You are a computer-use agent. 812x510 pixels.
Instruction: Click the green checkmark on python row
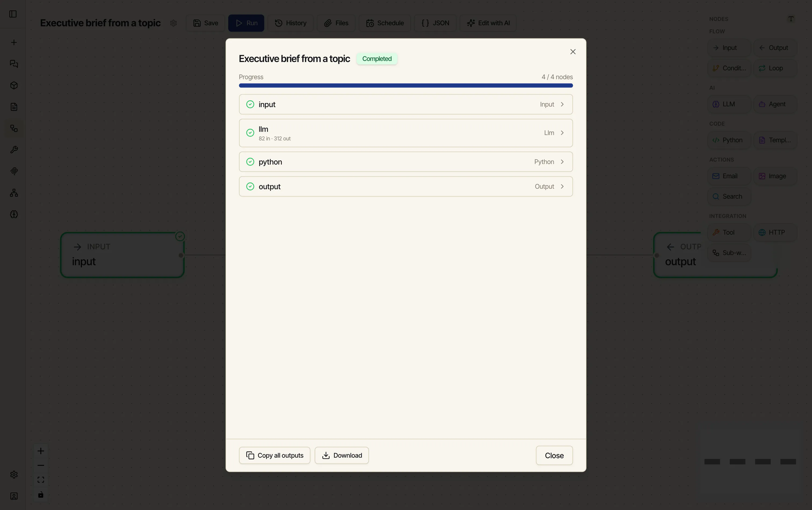[x=250, y=162]
